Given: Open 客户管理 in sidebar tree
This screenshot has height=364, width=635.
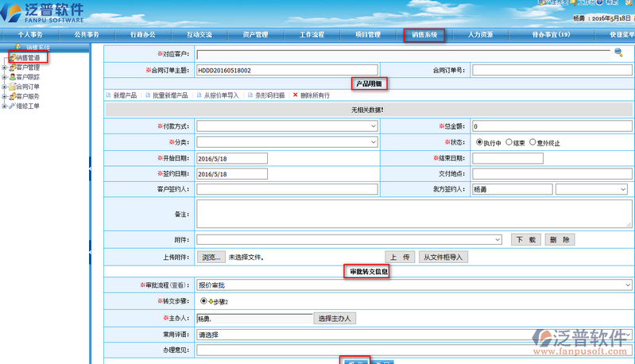Looking at the screenshot, I should pos(27,68).
